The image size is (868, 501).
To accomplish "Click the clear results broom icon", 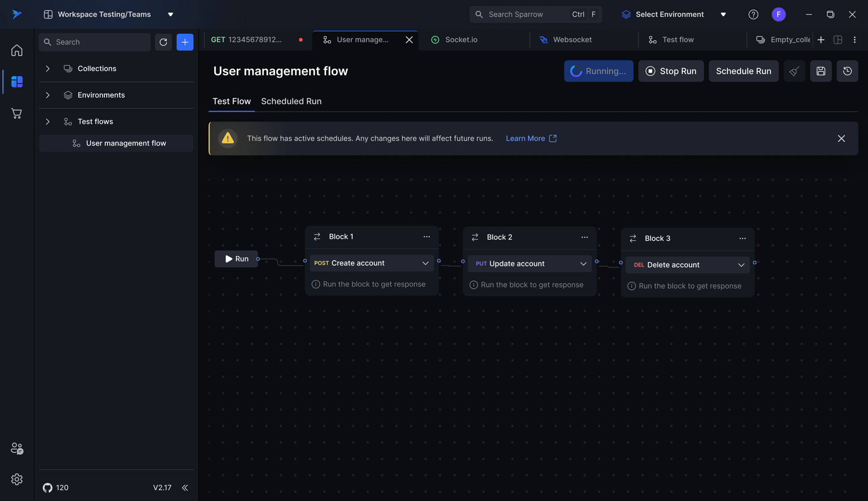I will click(794, 71).
